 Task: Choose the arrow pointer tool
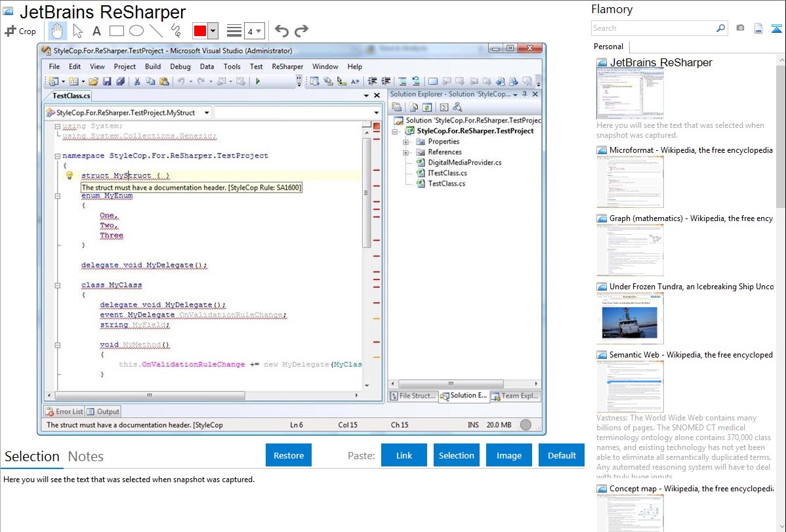pos(77,31)
